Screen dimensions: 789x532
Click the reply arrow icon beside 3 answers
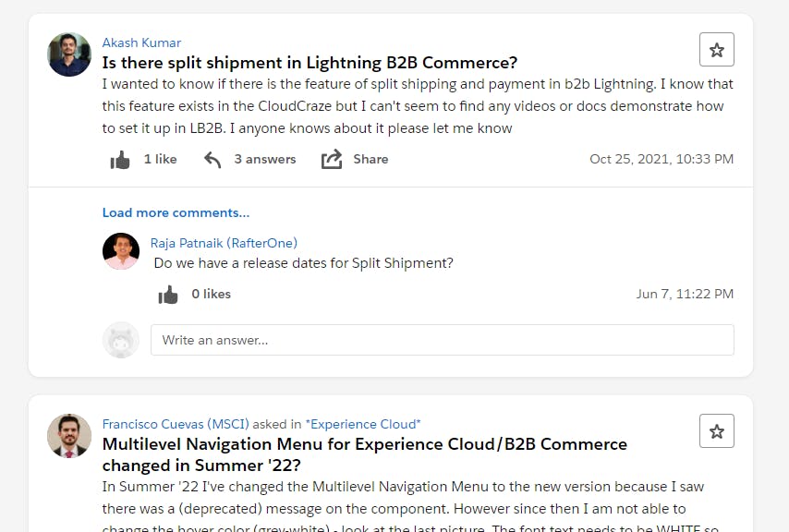212,160
